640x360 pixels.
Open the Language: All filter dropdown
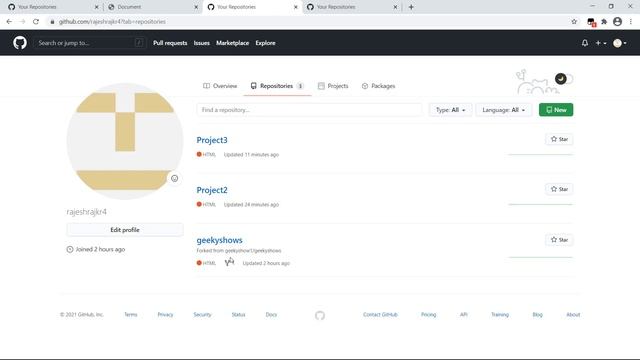coord(504,110)
